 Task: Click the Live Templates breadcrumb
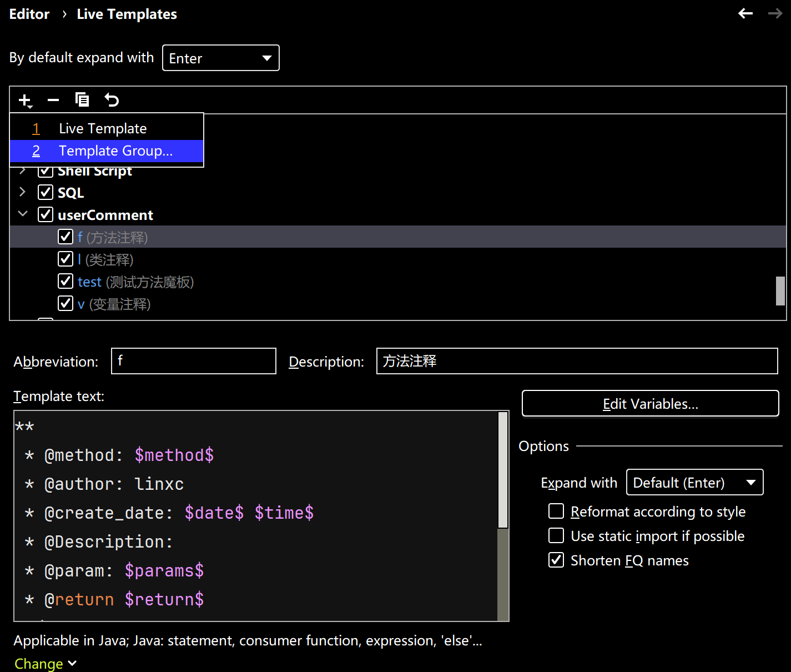(x=127, y=14)
